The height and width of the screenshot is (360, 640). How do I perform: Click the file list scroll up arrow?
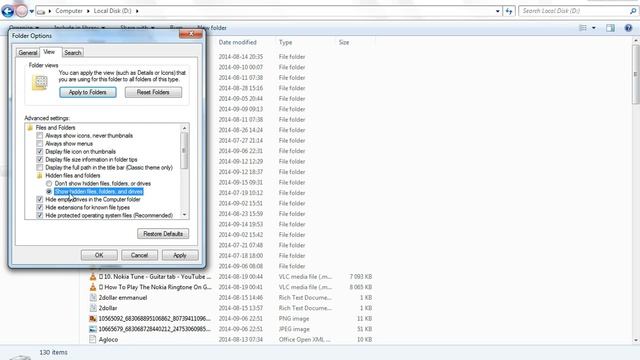[x=636, y=41]
